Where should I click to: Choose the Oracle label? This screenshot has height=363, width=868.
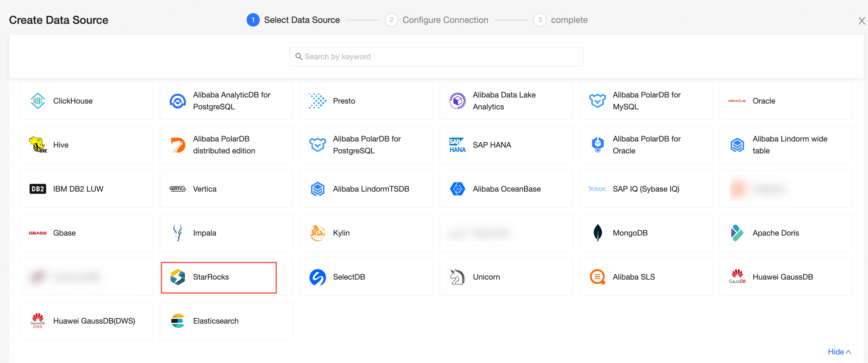pyautogui.click(x=764, y=101)
